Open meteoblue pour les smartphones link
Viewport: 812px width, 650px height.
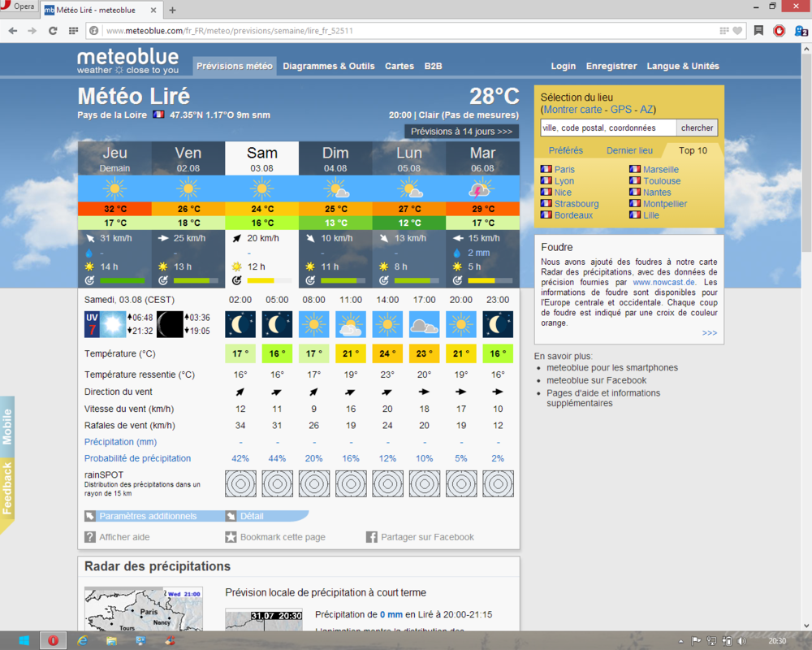(x=612, y=367)
